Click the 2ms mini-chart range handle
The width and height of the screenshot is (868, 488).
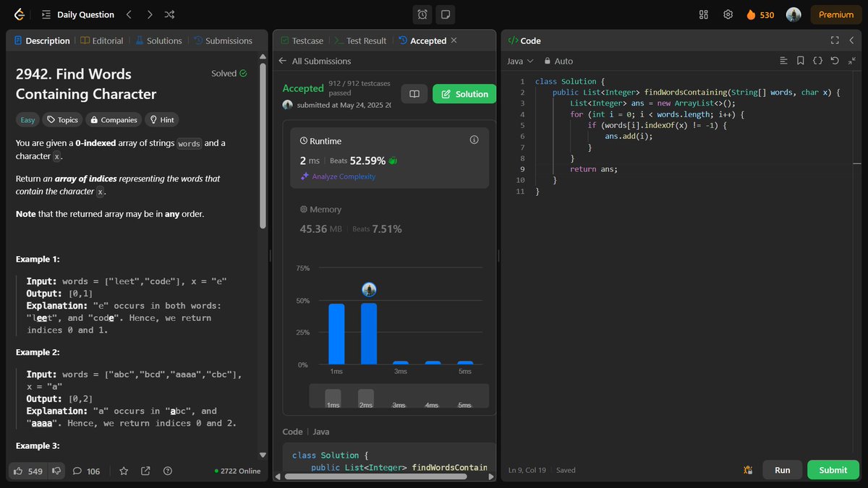click(366, 398)
